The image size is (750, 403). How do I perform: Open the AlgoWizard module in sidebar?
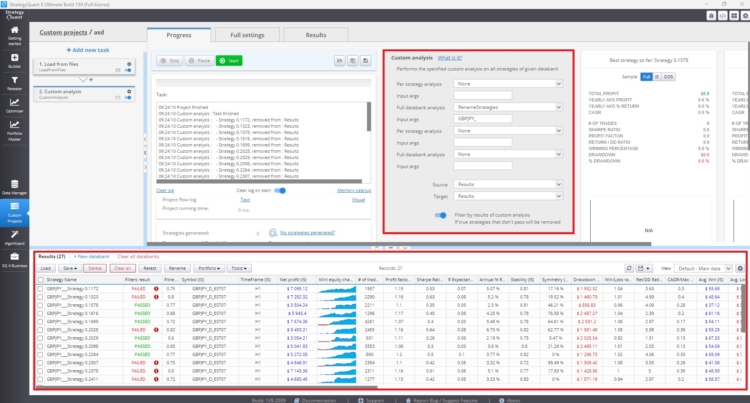(x=14, y=238)
